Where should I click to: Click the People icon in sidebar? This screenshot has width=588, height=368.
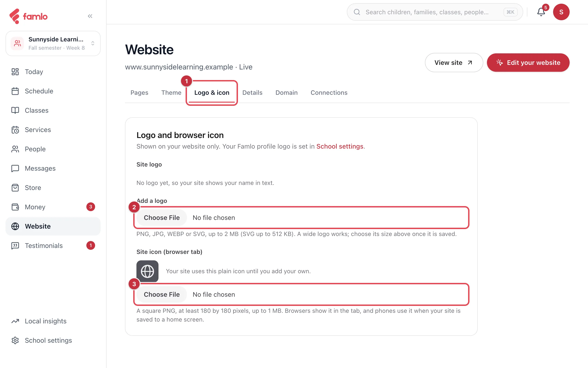point(15,149)
